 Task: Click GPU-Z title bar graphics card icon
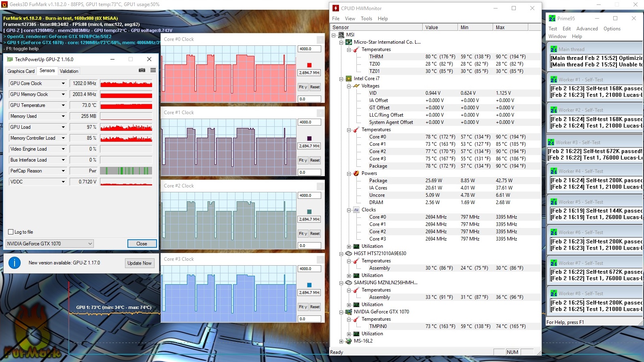click(x=10, y=60)
